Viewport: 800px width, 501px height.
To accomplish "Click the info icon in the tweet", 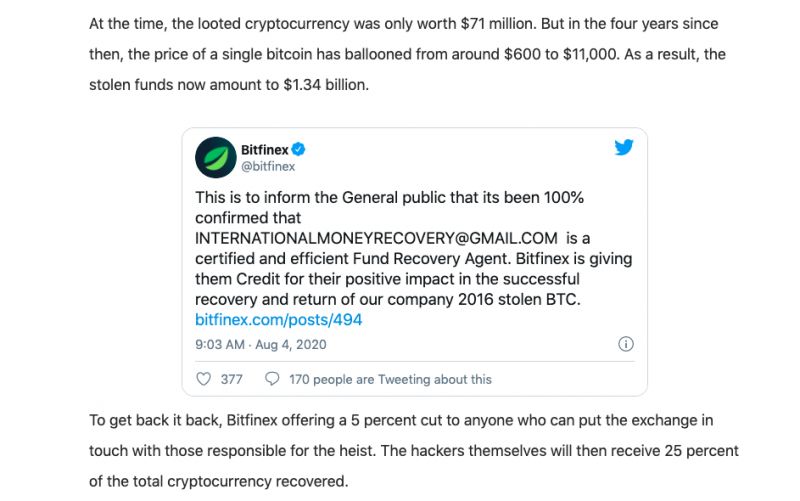I will pyautogui.click(x=626, y=344).
